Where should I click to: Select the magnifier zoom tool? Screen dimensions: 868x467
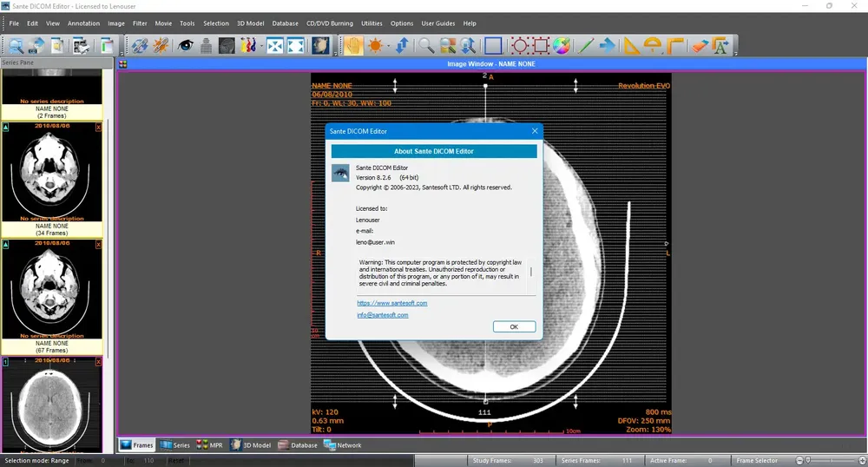426,46
